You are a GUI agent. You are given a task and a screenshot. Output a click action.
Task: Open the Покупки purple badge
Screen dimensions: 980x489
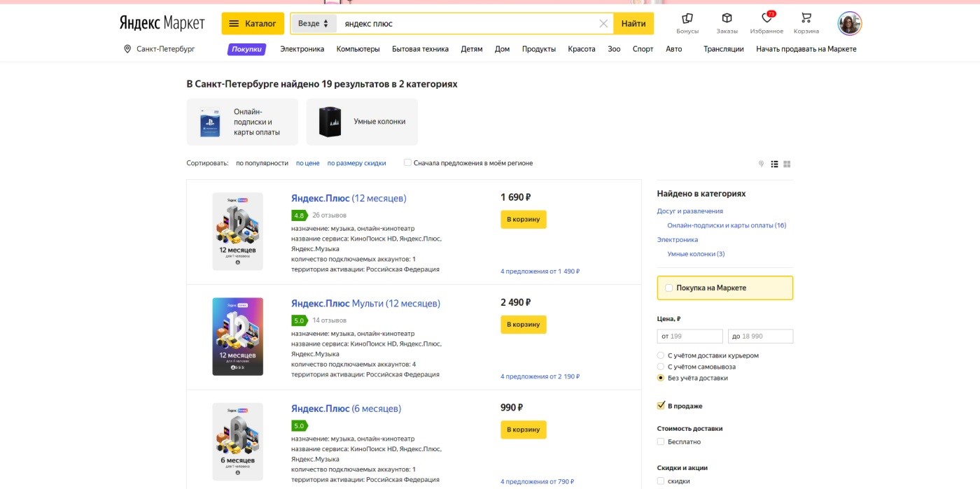click(246, 49)
